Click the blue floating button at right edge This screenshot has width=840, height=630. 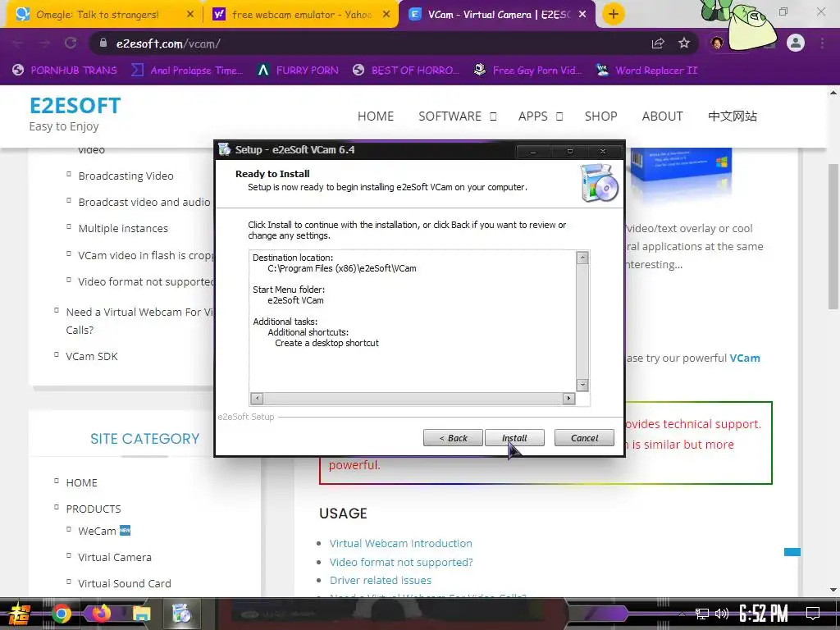point(792,552)
